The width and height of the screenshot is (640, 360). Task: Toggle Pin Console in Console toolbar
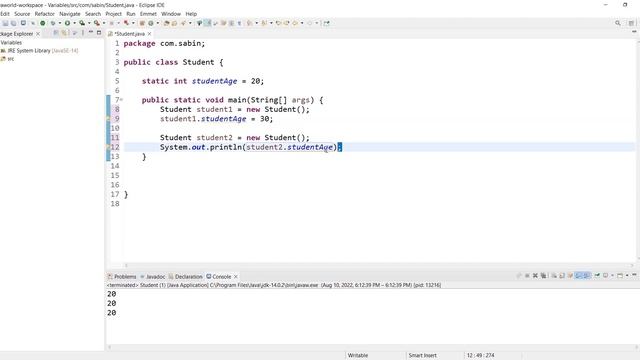pos(597,276)
